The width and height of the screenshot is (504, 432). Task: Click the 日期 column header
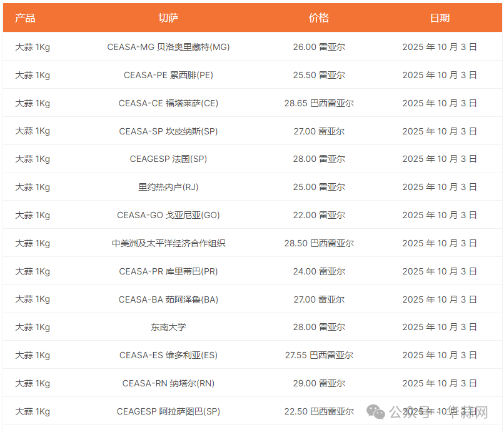(x=440, y=18)
